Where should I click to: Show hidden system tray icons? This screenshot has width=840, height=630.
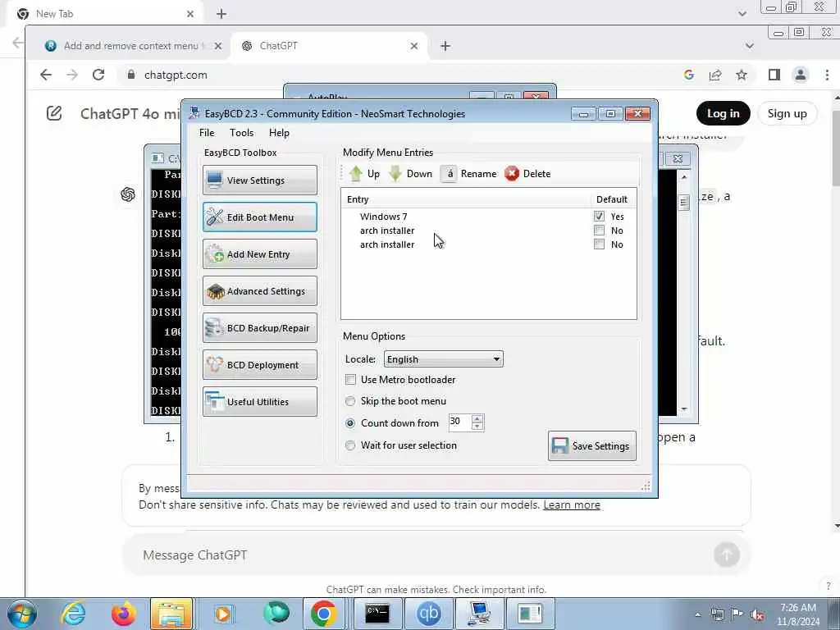point(697,615)
